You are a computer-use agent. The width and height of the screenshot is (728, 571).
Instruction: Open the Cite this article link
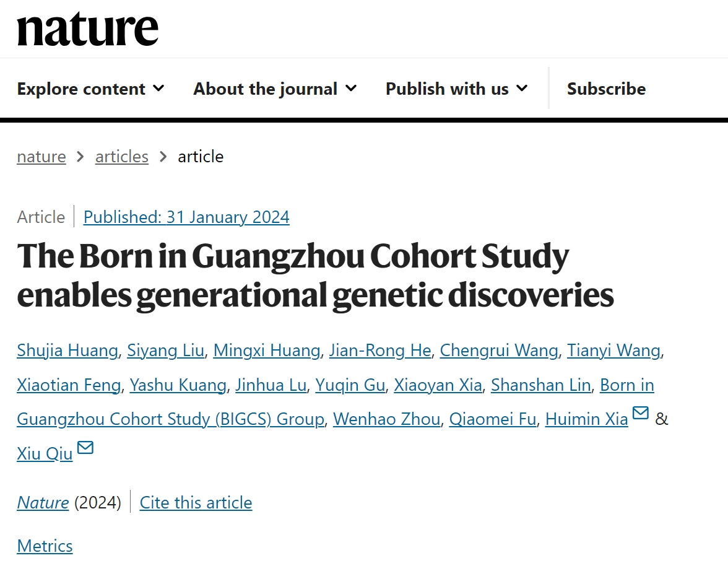point(196,503)
